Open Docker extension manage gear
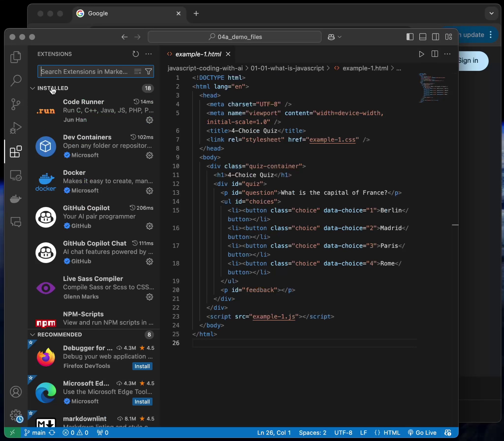This screenshot has height=441, width=504. [x=150, y=191]
